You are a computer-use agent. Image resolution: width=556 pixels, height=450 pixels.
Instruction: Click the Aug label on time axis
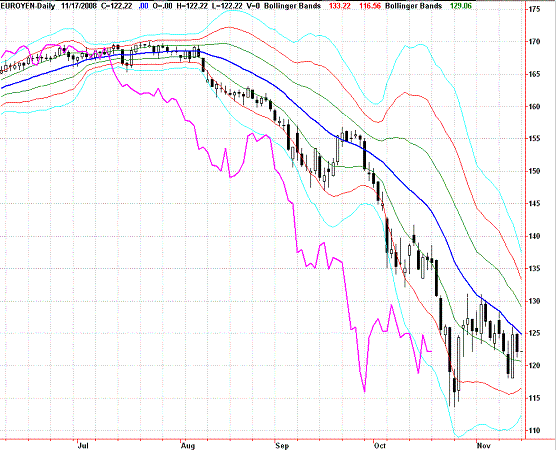(x=188, y=445)
